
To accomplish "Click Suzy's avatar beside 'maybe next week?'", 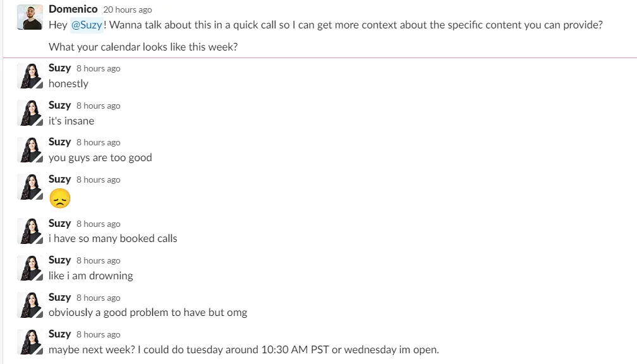I will (x=30, y=342).
